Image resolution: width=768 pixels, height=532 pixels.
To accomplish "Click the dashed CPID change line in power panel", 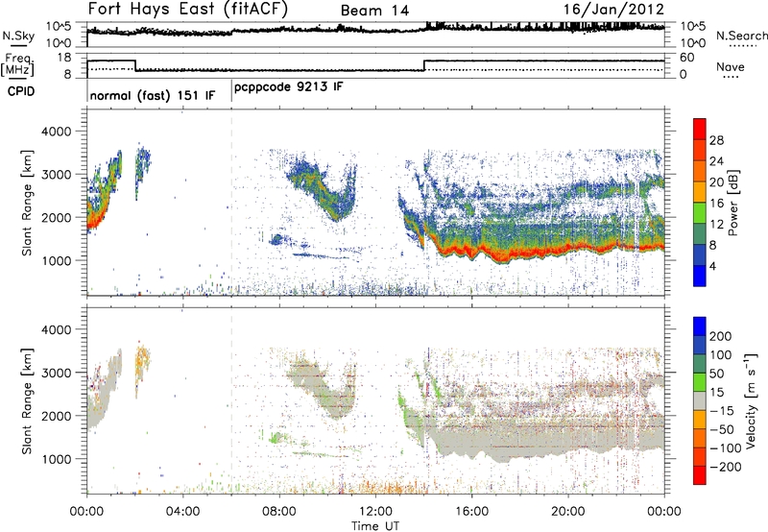I will (x=231, y=203).
